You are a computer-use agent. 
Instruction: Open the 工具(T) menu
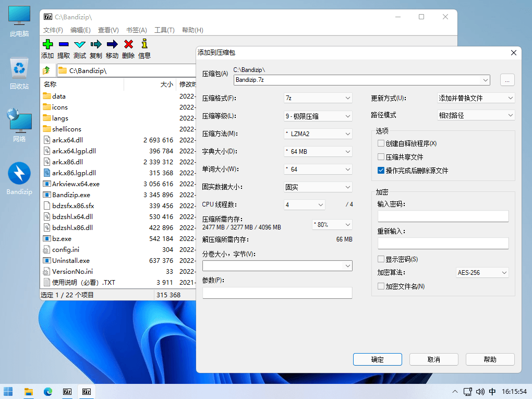click(x=164, y=30)
